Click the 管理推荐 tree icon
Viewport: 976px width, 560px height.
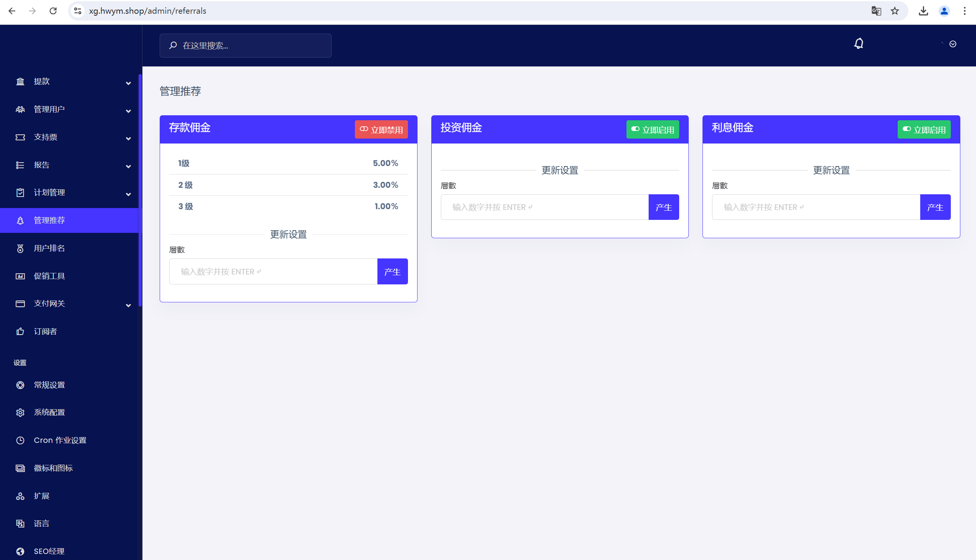[20, 220]
